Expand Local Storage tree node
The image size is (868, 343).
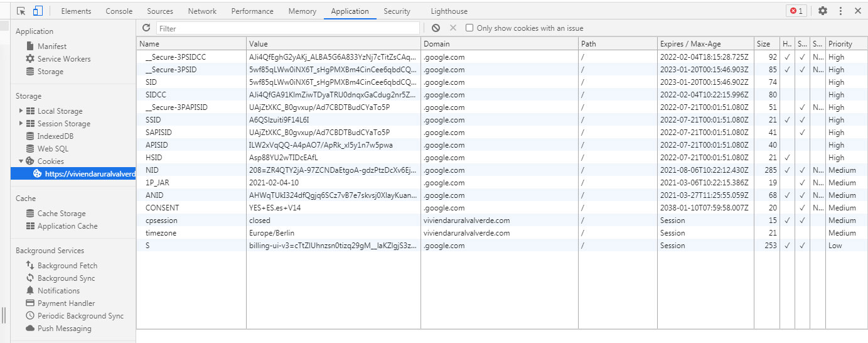click(x=21, y=111)
